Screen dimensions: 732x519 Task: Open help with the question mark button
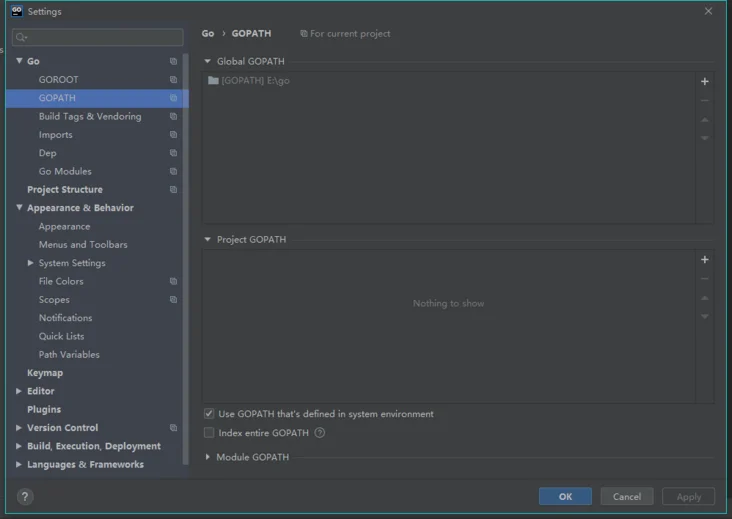25,497
